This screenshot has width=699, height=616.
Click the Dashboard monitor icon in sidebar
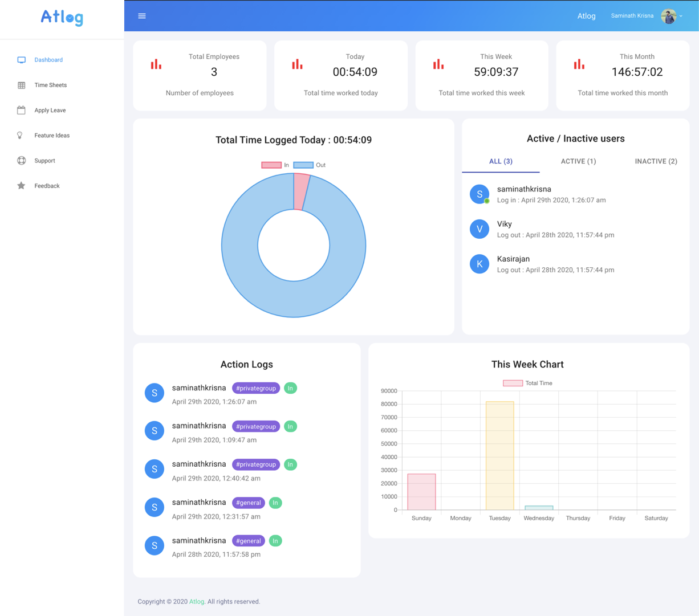click(21, 60)
